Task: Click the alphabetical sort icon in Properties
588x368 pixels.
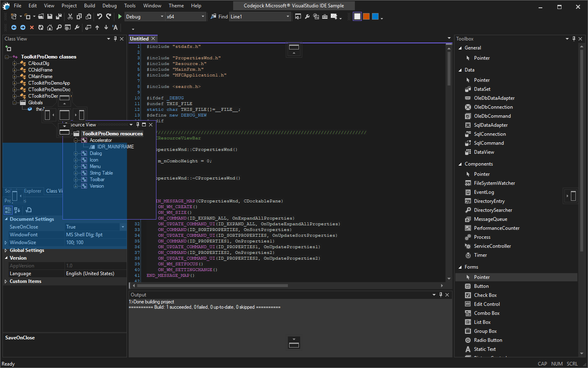Action: (x=17, y=210)
